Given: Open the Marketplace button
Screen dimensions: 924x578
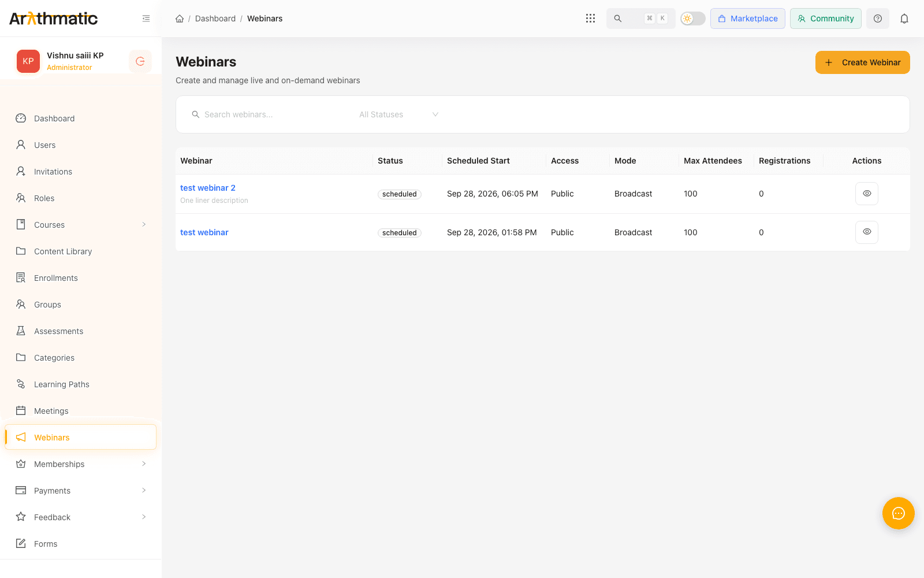Looking at the screenshot, I should (748, 18).
